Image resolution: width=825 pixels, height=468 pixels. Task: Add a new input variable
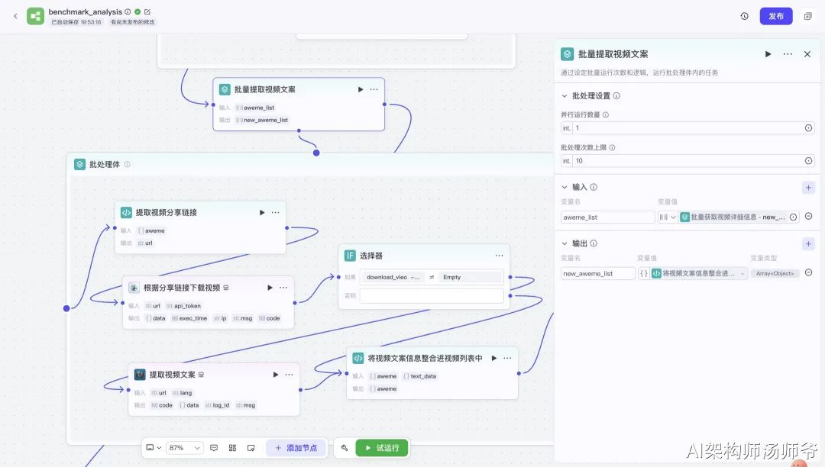(808, 187)
